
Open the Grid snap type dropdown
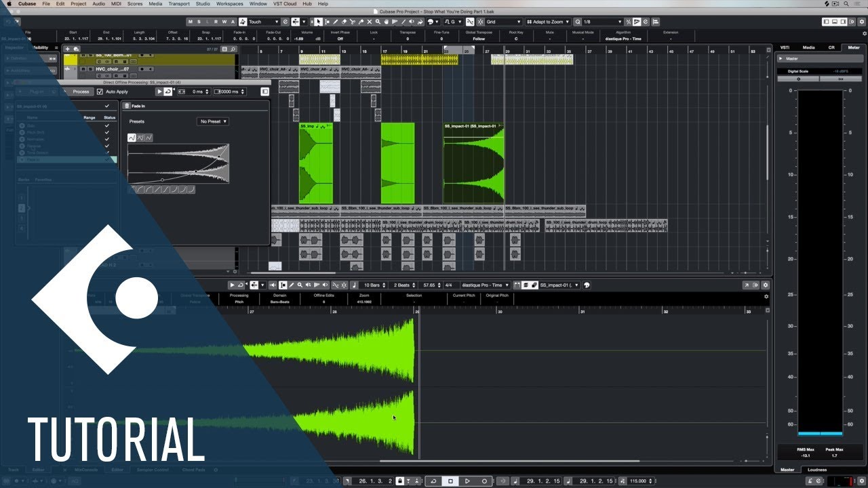pos(505,22)
